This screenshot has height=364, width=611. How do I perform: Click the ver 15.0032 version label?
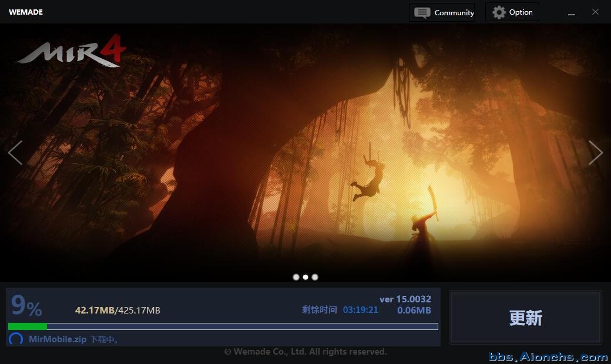tap(405, 299)
